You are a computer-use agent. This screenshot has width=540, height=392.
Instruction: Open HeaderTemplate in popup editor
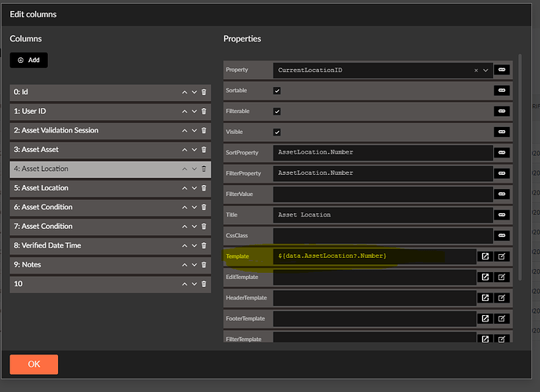[x=485, y=298]
